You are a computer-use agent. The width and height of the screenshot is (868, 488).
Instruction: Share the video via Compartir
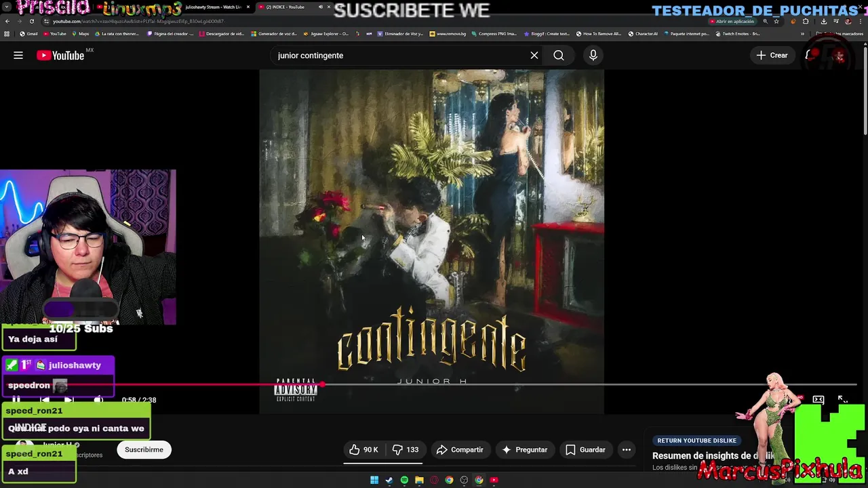[460, 450]
